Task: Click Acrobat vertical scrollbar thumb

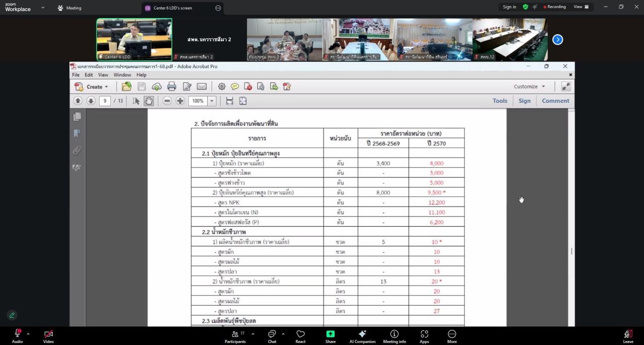Action: point(571,251)
